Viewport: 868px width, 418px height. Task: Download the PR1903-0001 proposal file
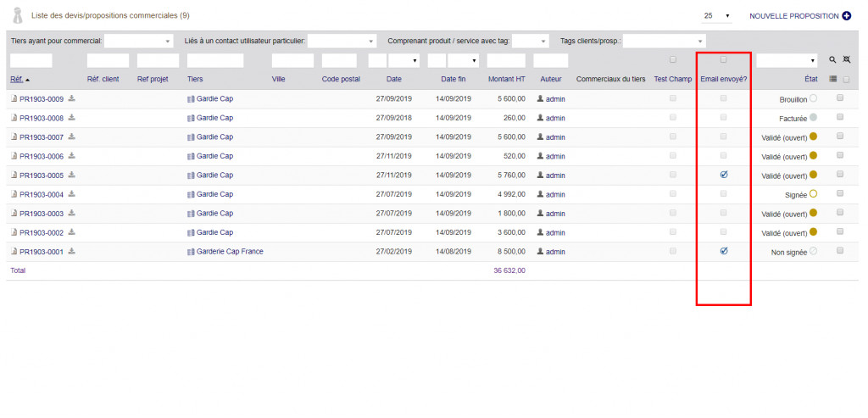[x=72, y=251]
